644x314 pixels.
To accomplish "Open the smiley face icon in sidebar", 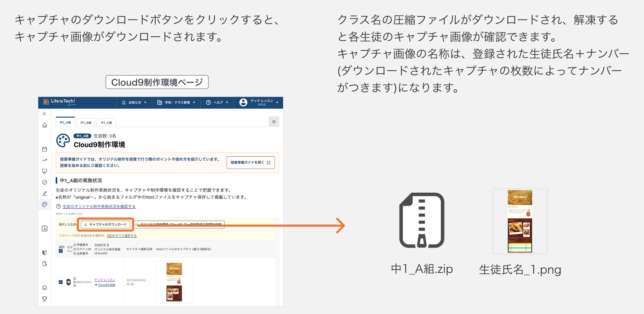I will point(45,288).
